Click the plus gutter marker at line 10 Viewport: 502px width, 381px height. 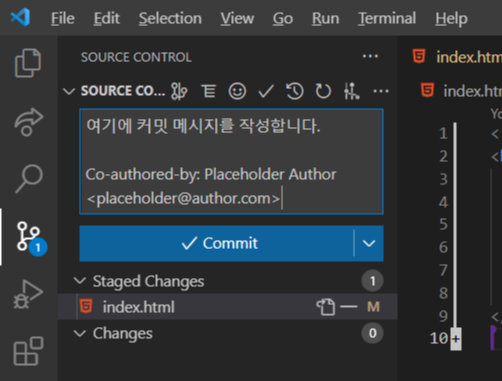click(456, 339)
